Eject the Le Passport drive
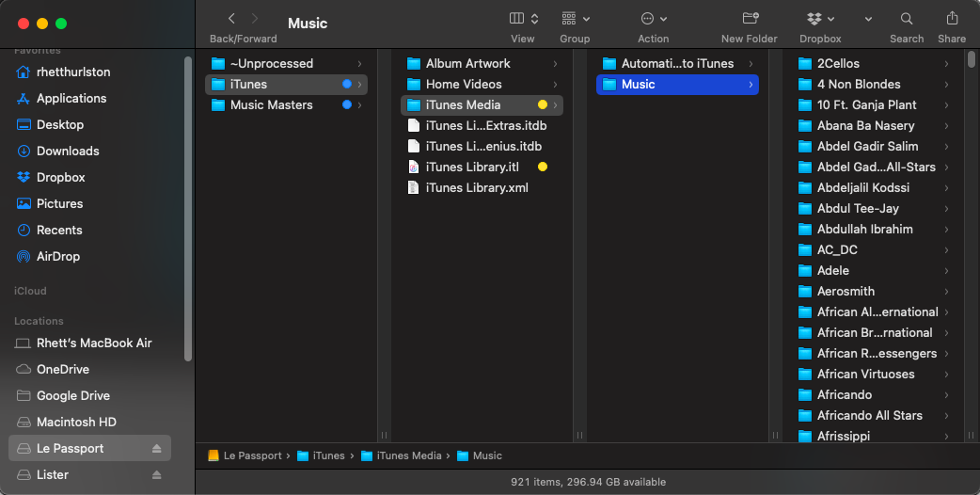980x495 pixels. coord(157,448)
